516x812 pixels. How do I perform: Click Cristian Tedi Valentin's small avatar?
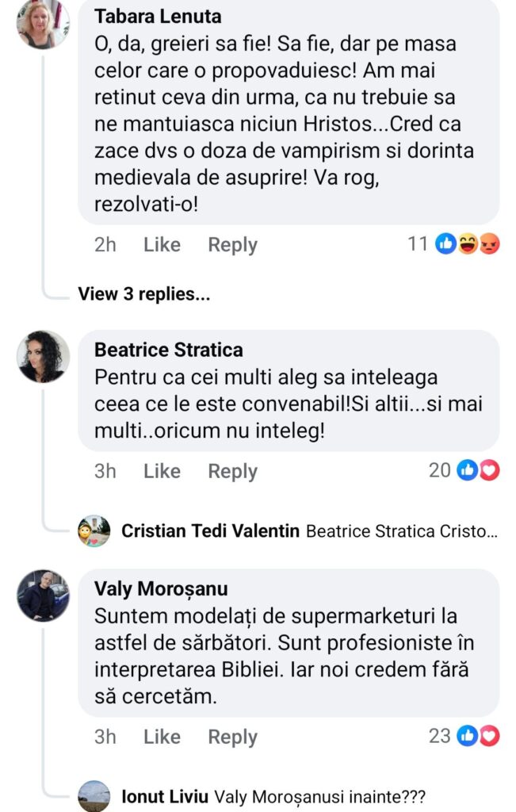click(x=94, y=530)
